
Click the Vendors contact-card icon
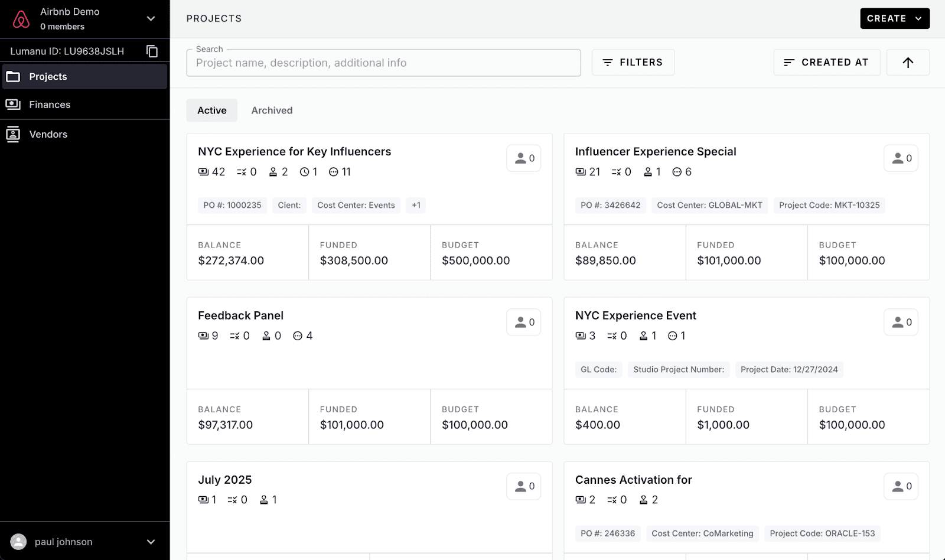(13, 134)
